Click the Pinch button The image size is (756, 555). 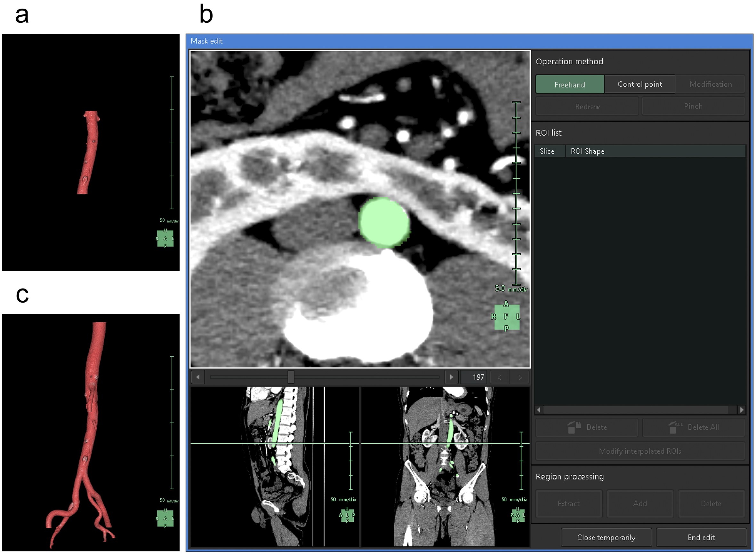click(x=693, y=106)
